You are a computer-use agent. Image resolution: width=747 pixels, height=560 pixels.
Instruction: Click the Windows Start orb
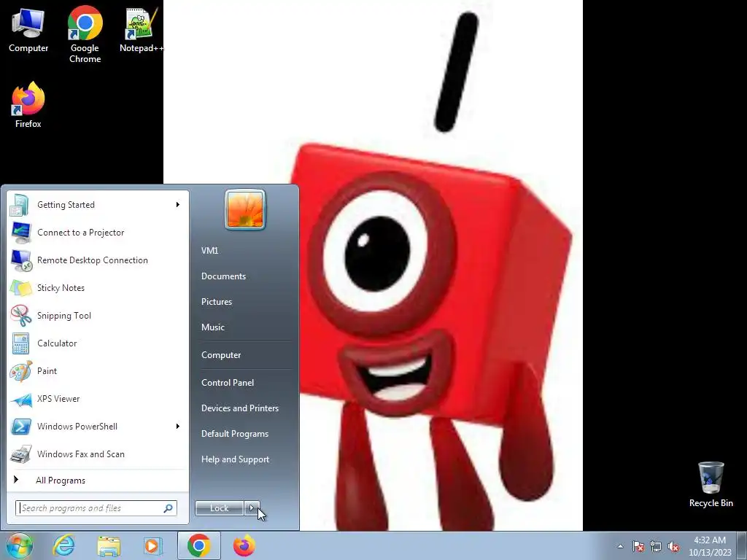pyautogui.click(x=19, y=545)
